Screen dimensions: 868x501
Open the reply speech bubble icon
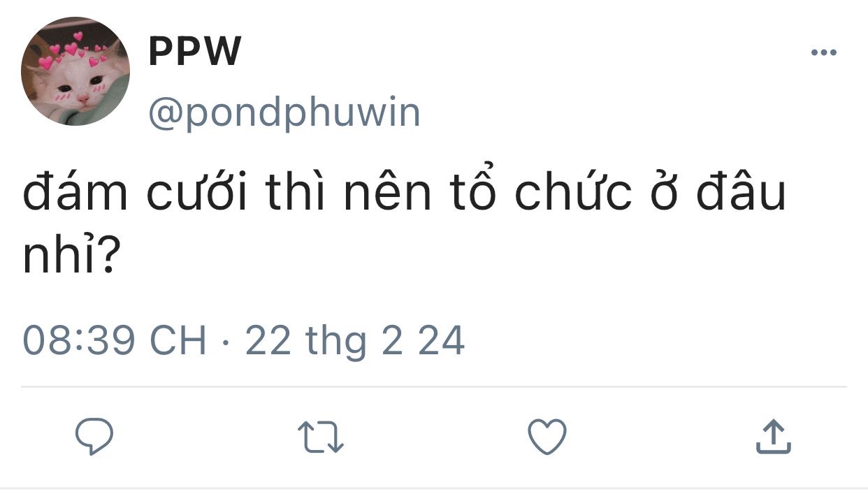[x=94, y=437]
